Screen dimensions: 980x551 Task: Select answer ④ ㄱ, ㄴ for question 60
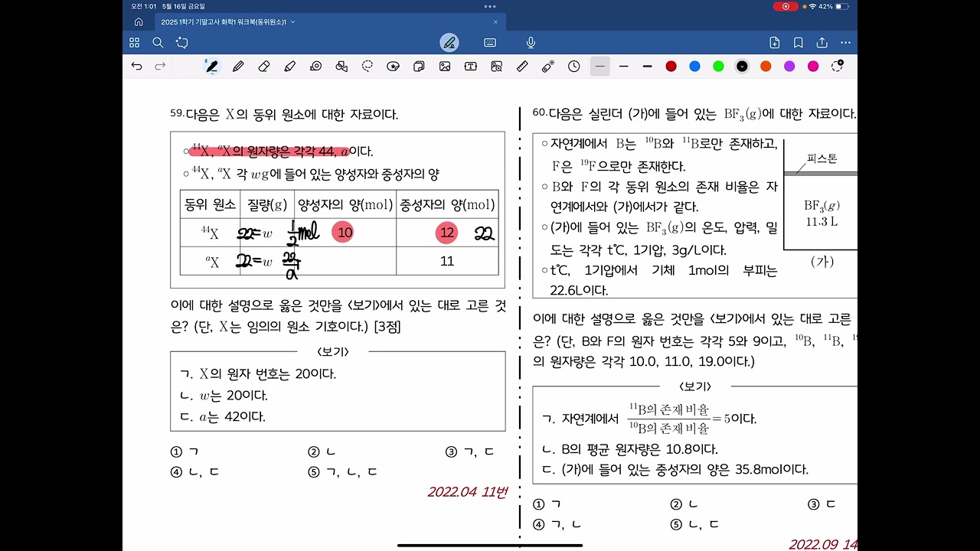[x=557, y=524]
